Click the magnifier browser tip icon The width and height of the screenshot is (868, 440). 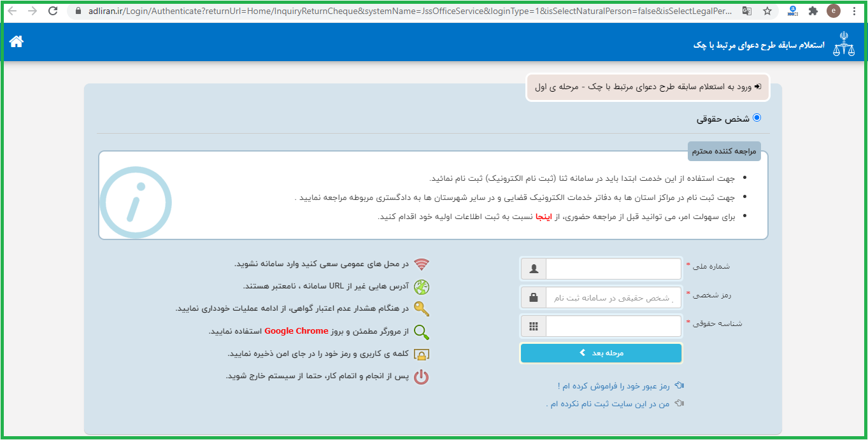pos(422,332)
